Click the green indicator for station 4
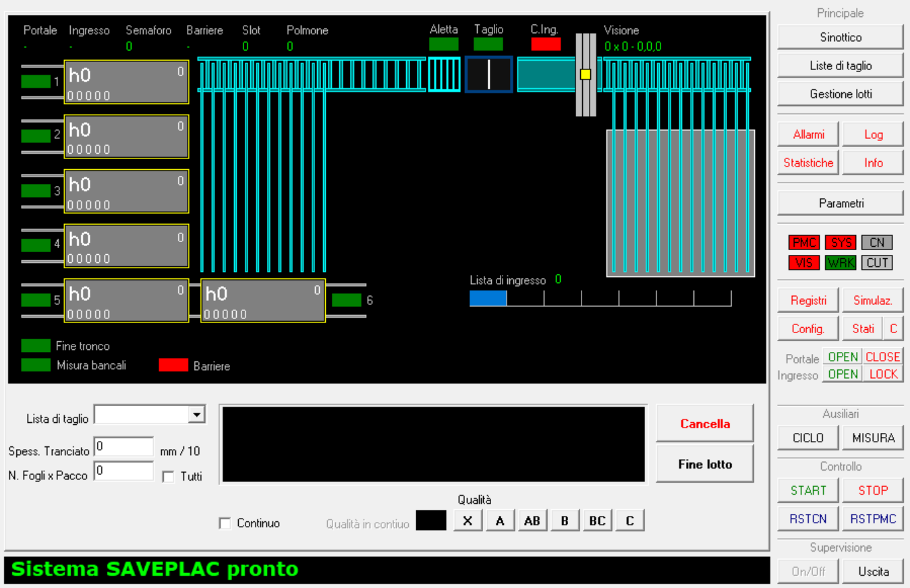This screenshot has width=910, height=588. coord(36,245)
